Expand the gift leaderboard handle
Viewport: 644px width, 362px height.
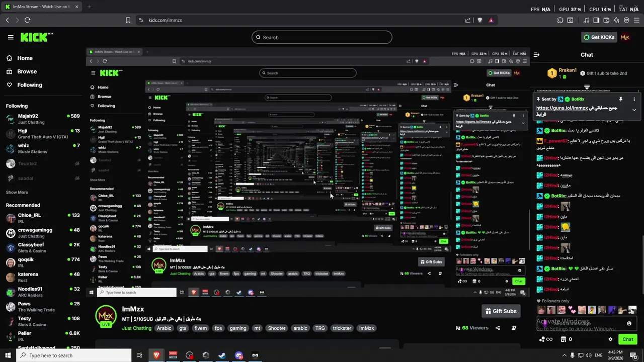pos(587,87)
